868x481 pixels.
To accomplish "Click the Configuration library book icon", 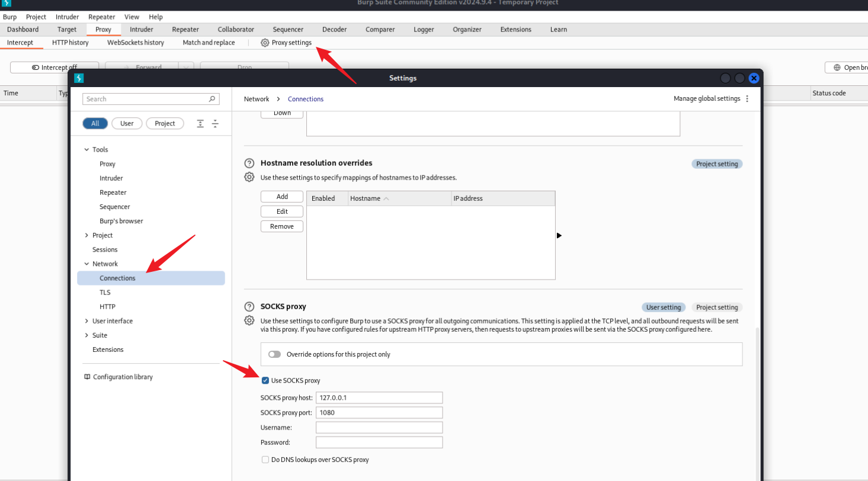I will coord(87,377).
